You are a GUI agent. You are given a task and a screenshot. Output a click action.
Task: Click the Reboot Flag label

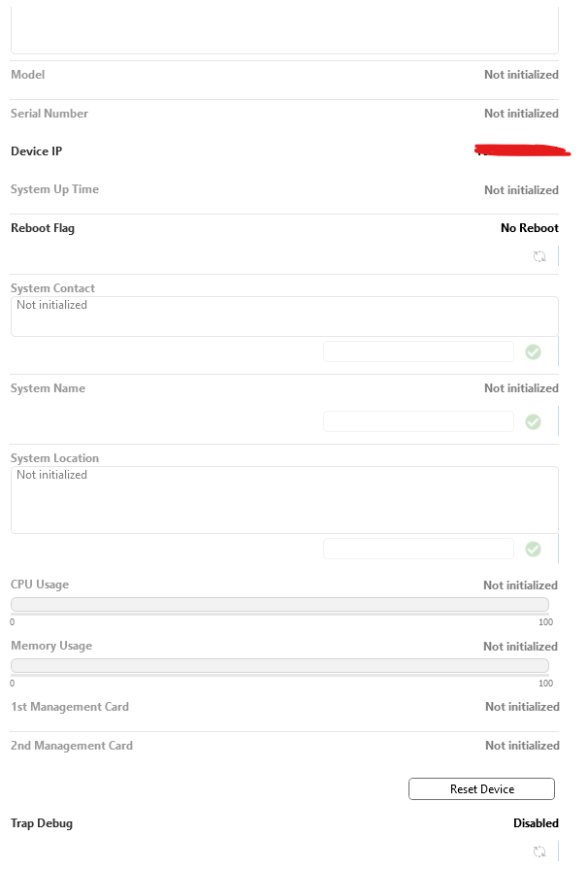pyautogui.click(x=43, y=228)
